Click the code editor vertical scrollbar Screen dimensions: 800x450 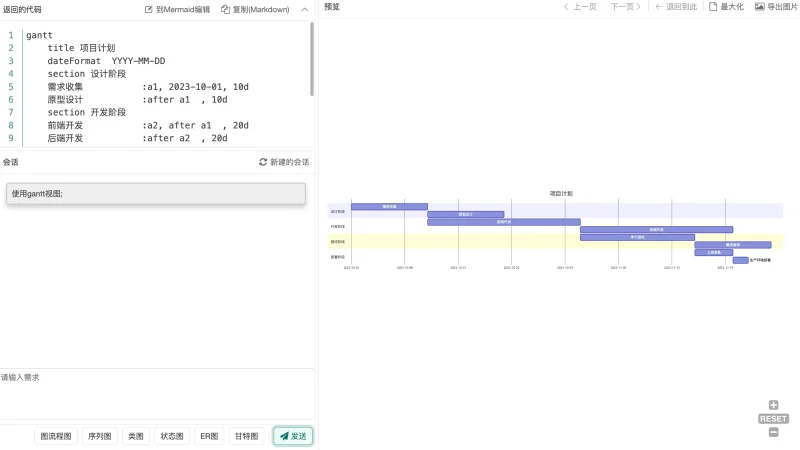pos(312,59)
